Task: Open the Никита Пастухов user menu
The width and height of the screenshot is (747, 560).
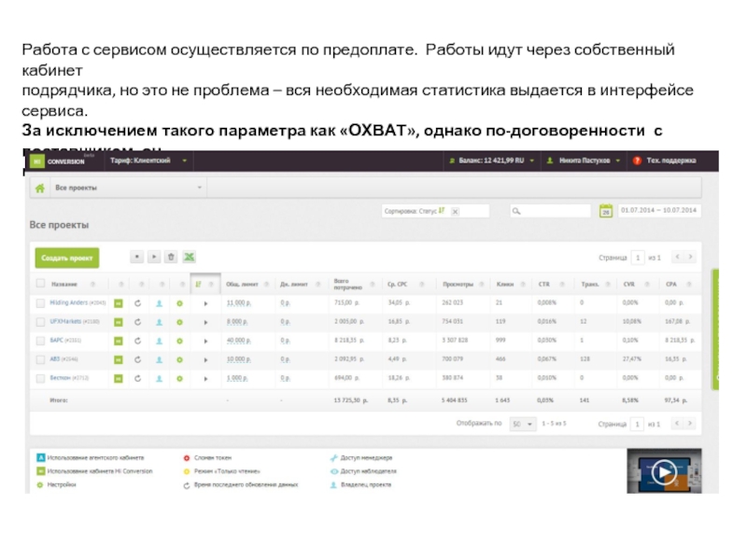Action: pyautogui.click(x=584, y=161)
